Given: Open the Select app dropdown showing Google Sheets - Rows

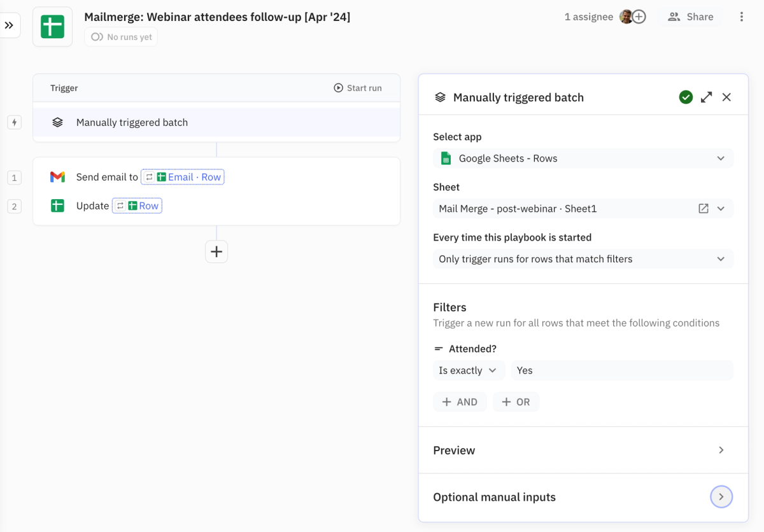Looking at the screenshot, I should 583,158.
